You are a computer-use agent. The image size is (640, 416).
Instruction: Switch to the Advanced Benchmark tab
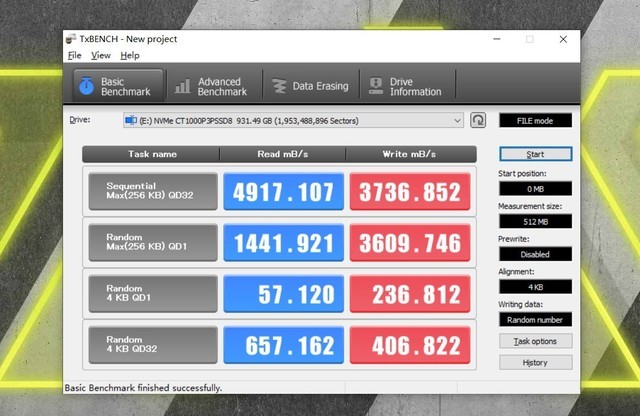point(214,86)
